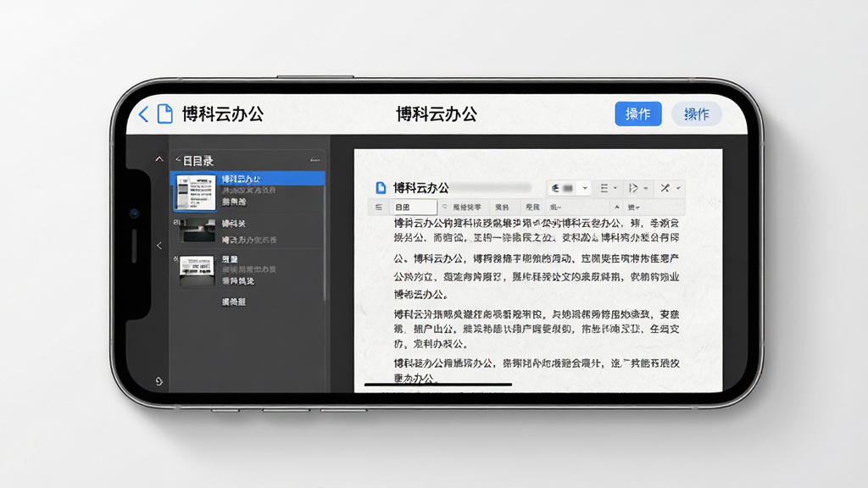Collapse sidebar using the upward chevron
868x488 pixels.
tap(159, 159)
